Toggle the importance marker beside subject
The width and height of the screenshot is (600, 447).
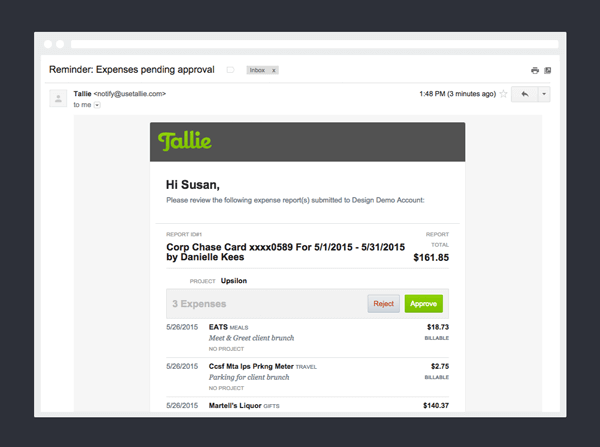tap(230, 70)
